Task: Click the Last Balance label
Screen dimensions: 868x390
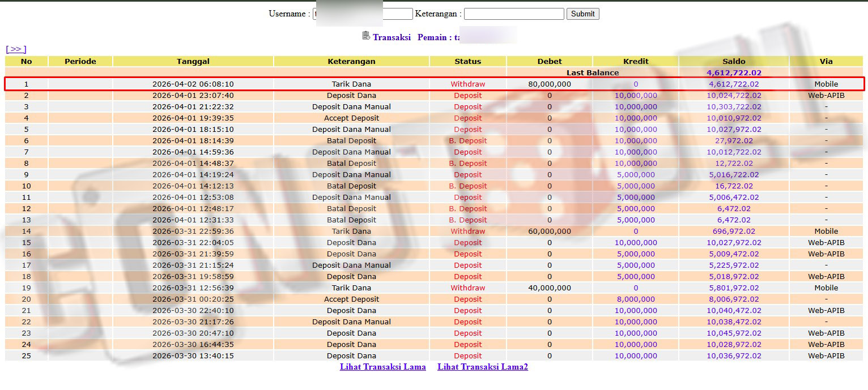Action: tap(593, 72)
